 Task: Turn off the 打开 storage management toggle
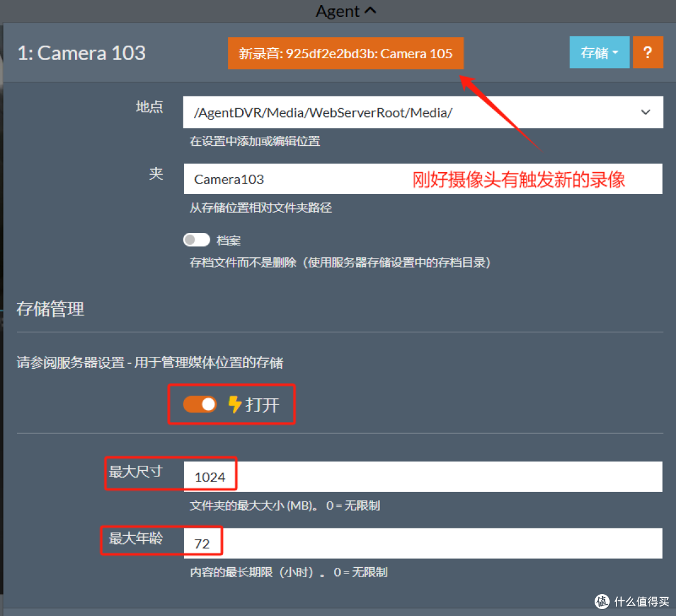coord(199,404)
